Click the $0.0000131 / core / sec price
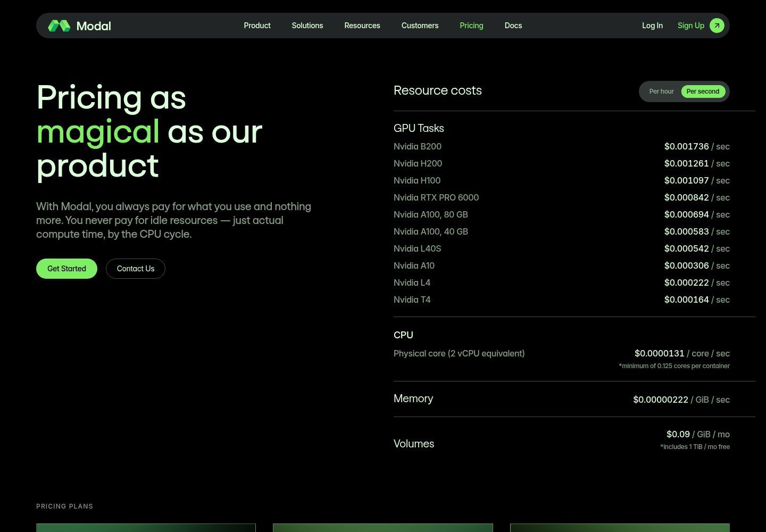This screenshot has width=766, height=532. [682, 353]
